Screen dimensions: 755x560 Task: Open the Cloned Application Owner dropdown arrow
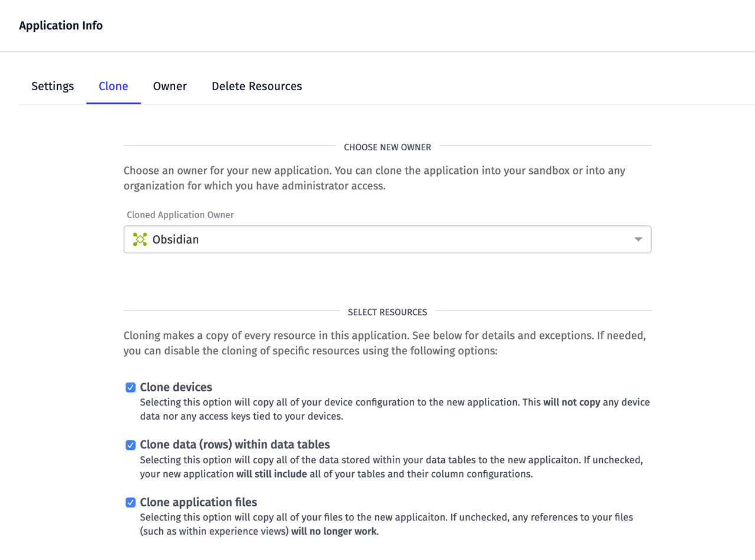click(637, 239)
